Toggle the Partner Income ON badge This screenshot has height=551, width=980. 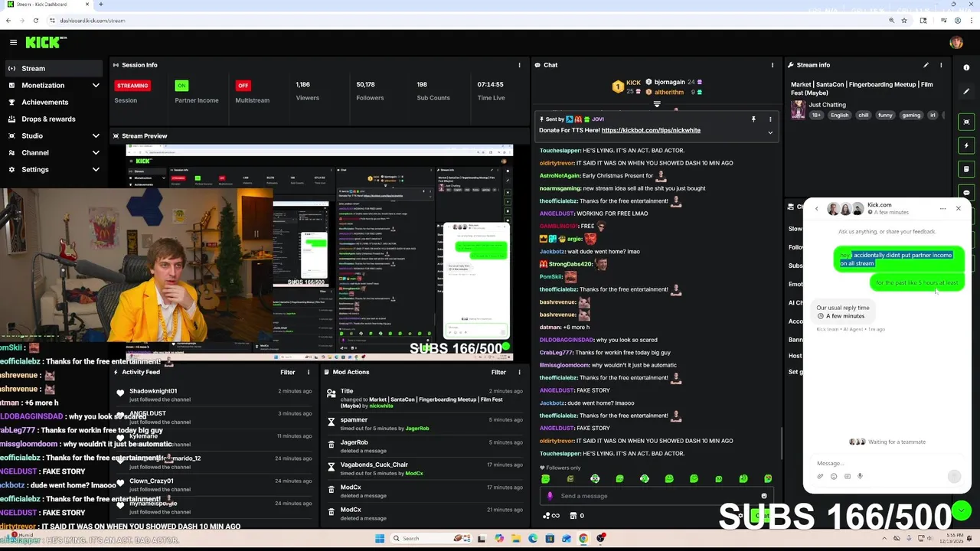(x=181, y=85)
